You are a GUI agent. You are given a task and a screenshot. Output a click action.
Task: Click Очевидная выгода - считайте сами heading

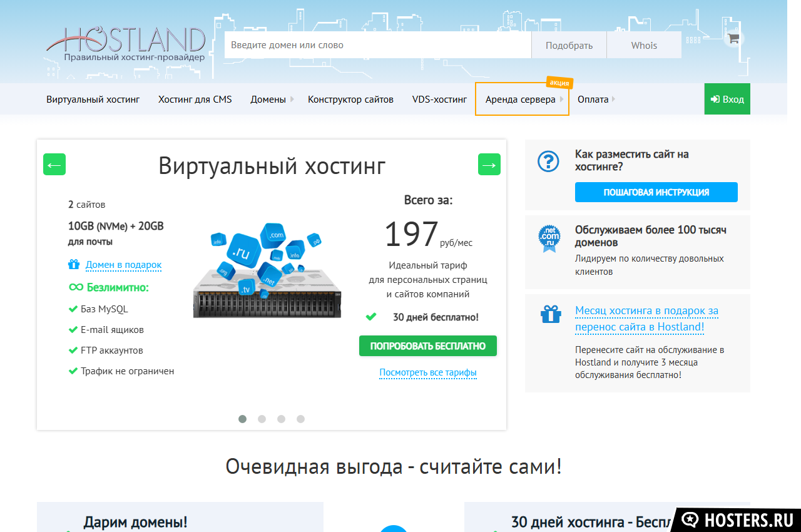click(394, 467)
